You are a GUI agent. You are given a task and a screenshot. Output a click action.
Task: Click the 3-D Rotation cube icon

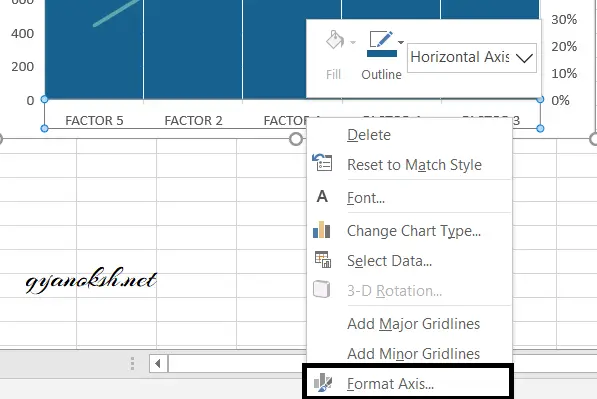pyautogui.click(x=322, y=289)
